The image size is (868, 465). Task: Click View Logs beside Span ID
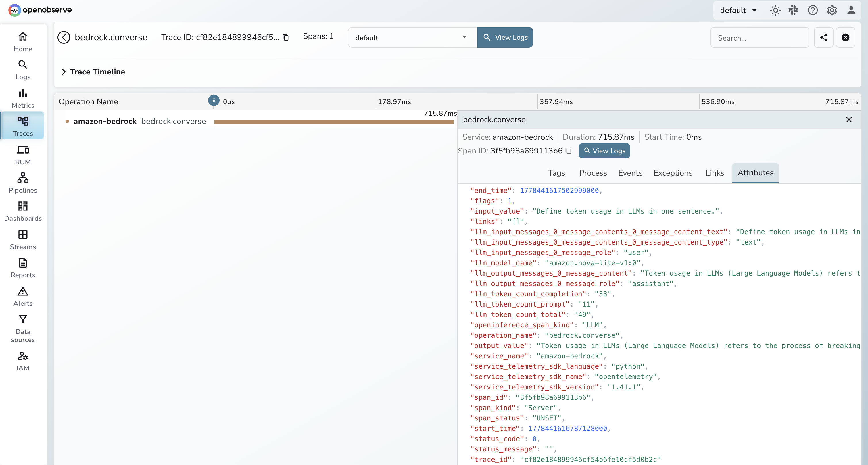(604, 151)
